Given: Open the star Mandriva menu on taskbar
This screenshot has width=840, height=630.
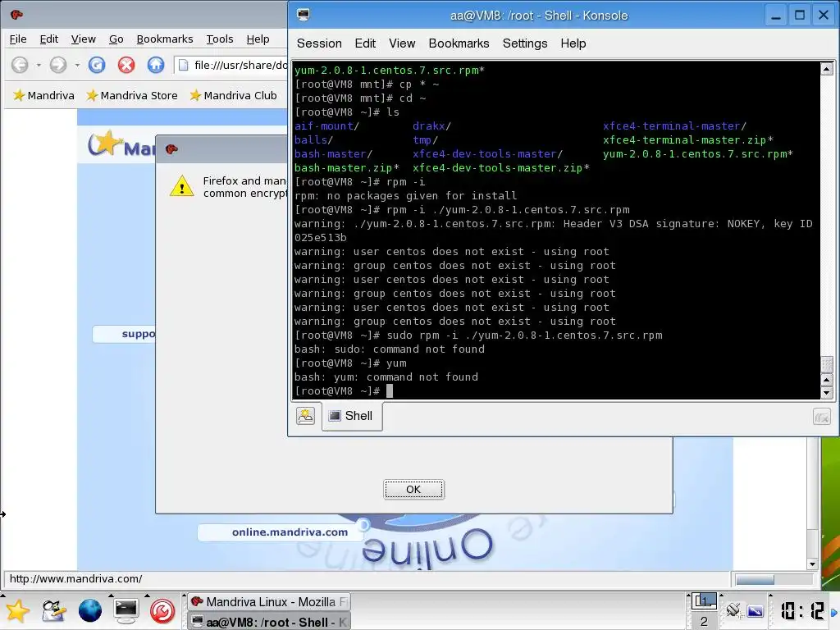Looking at the screenshot, I should 17,611.
